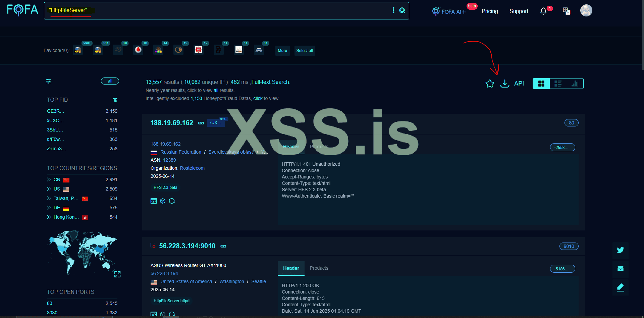Click the Seattle city link
Image resolution: width=644 pixels, height=318 pixels.
259,281
